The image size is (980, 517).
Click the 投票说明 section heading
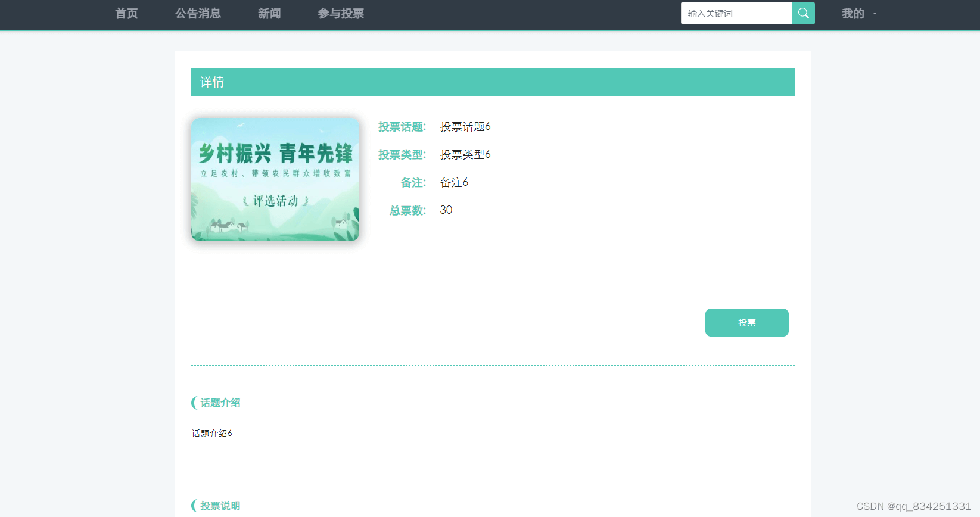coord(220,506)
